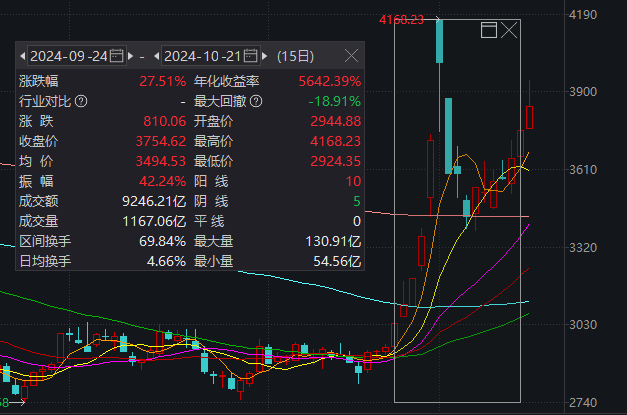Click the 3900 price axis label
Viewport: 627px width, 415px height.
583,92
